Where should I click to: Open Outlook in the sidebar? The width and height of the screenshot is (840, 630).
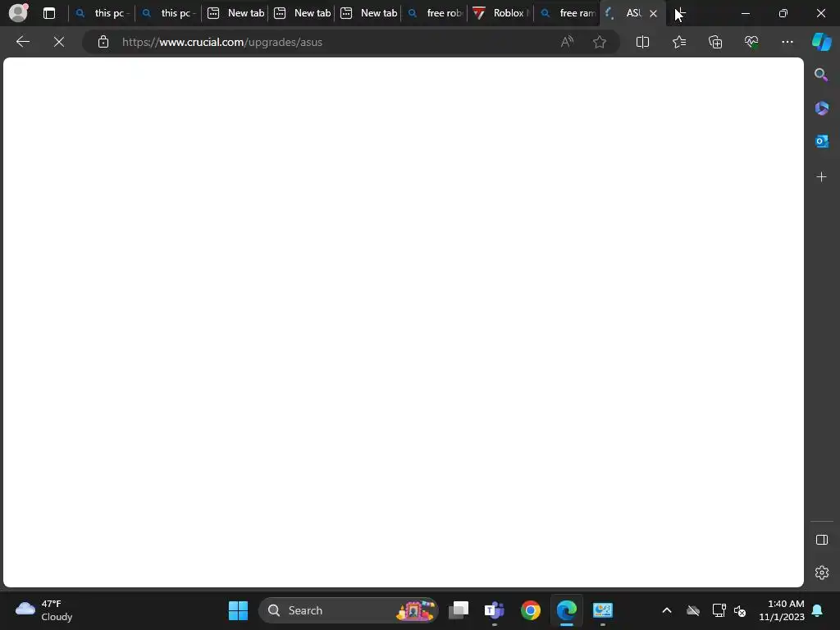(821, 141)
